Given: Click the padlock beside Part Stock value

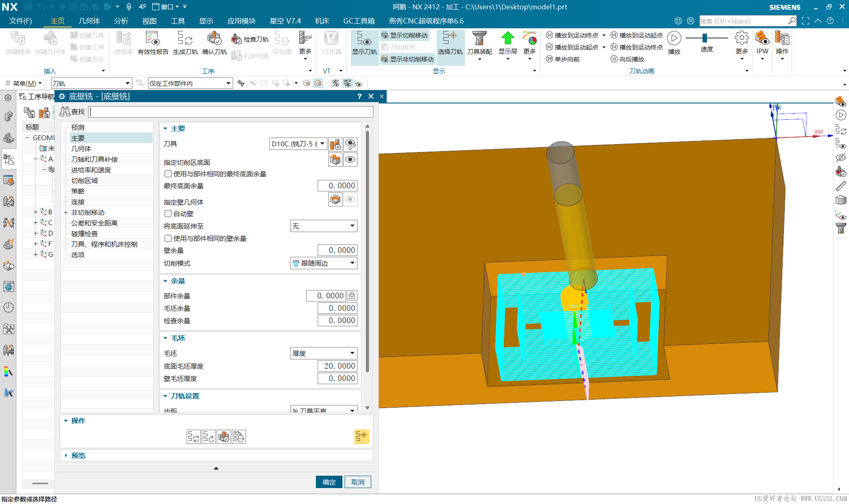Looking at the screenshot, I should click(x=352, y=295).
